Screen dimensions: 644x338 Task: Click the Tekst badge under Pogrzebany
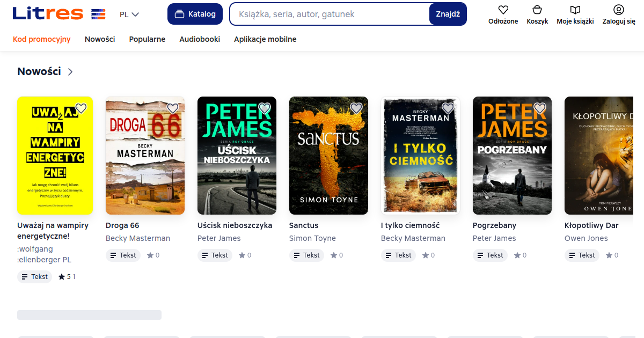pos(491,255)
